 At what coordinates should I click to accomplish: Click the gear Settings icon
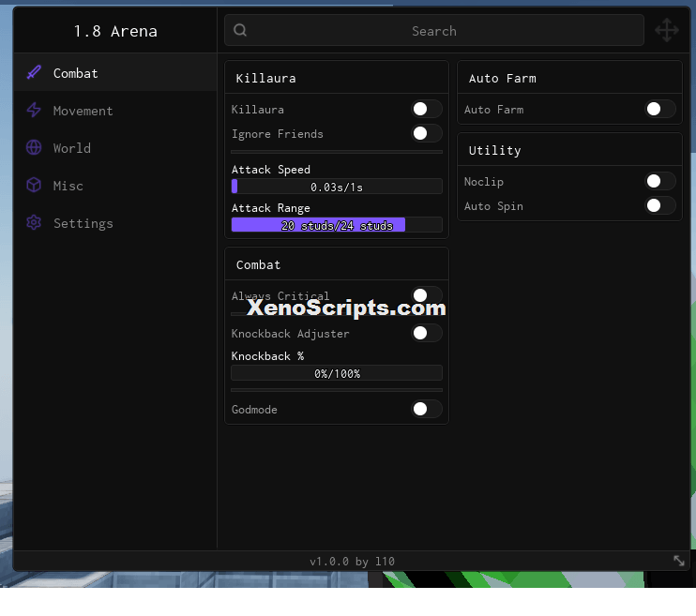coord(34,223)
